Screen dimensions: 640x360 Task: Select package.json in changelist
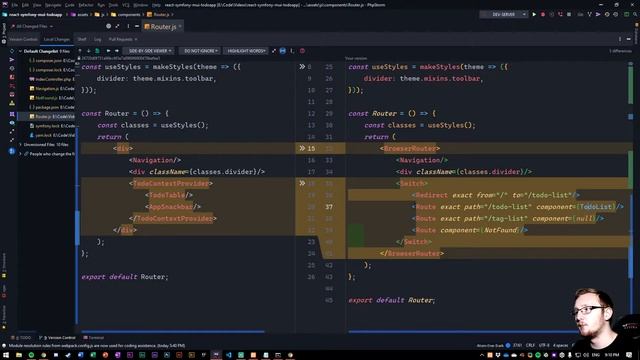click(x=52, y=107)
